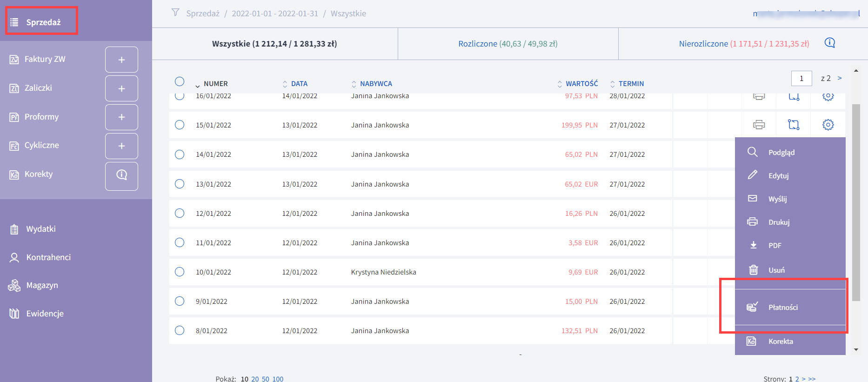Click the plus button next to Zaliczki
The image size is (868, 382).
[121, 88]
